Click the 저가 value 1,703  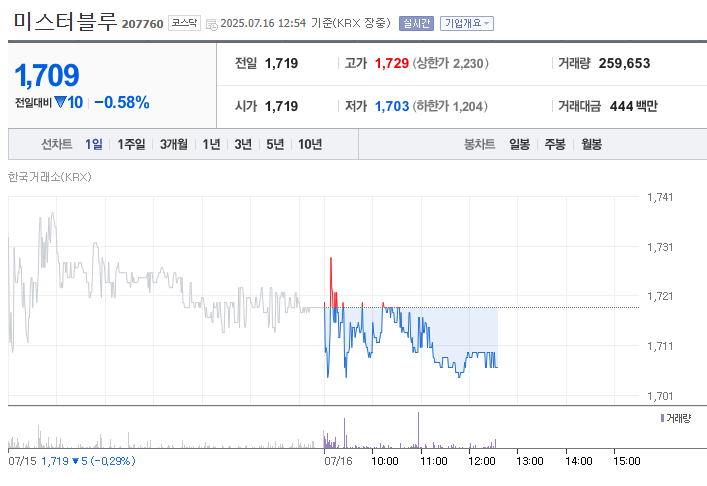click(x=392, y=106)
